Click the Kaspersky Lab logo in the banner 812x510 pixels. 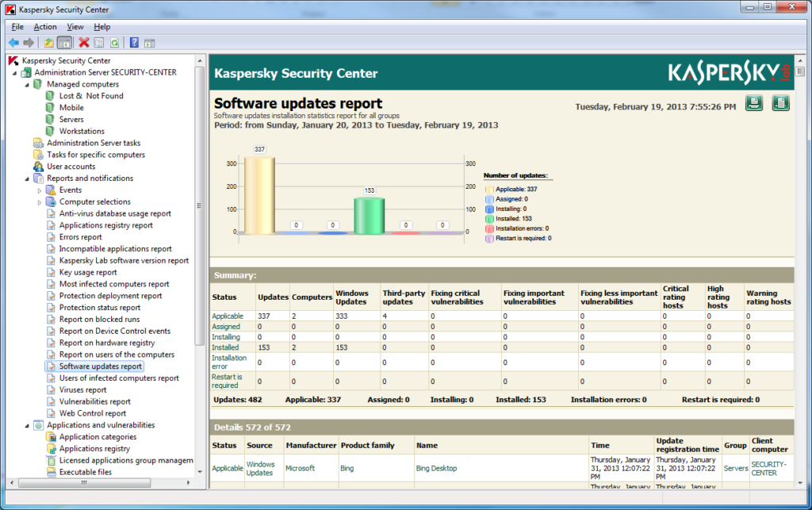tap(730, 74)
